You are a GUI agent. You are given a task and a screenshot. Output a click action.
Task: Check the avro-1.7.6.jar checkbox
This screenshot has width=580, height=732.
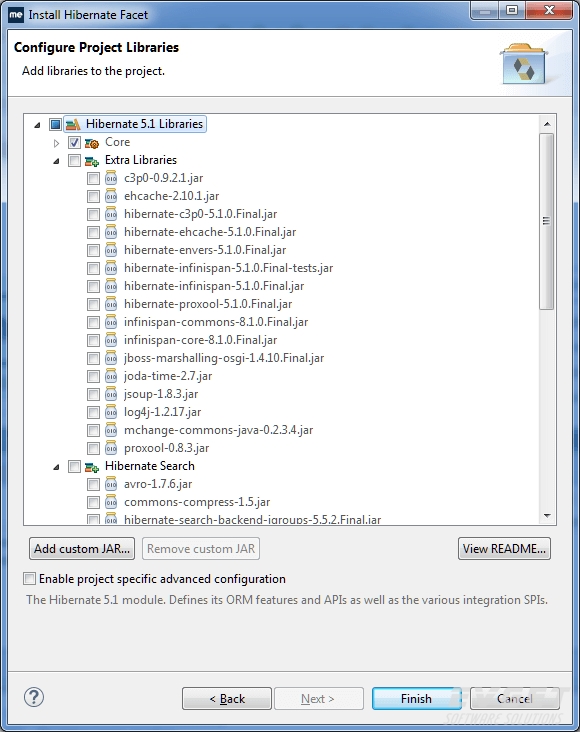93,485
